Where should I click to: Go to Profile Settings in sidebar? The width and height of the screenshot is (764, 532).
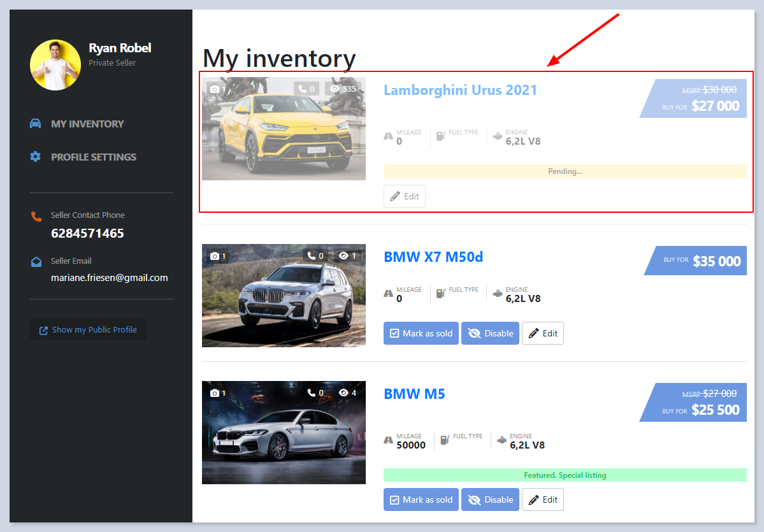[94, 157]
